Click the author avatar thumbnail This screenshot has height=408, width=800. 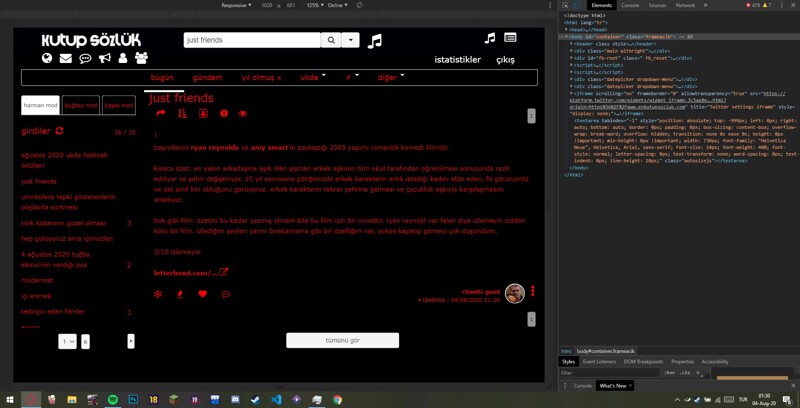coord(515,293)
